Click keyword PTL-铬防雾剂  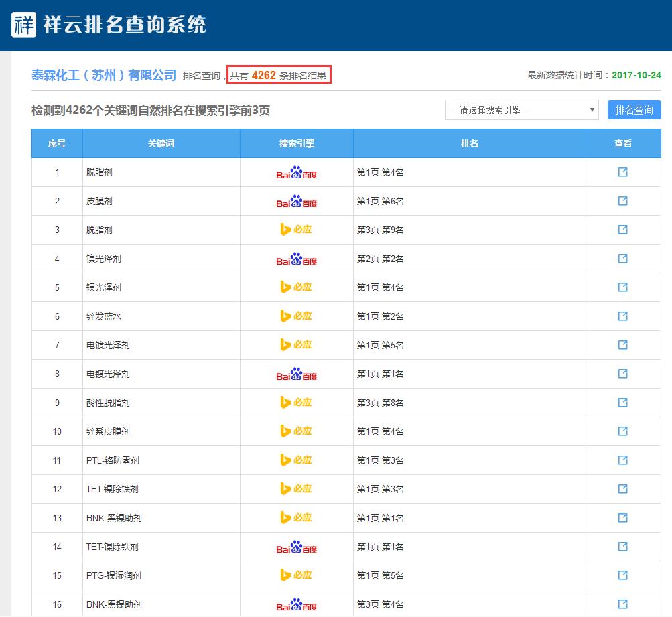[x=113, y=460]
